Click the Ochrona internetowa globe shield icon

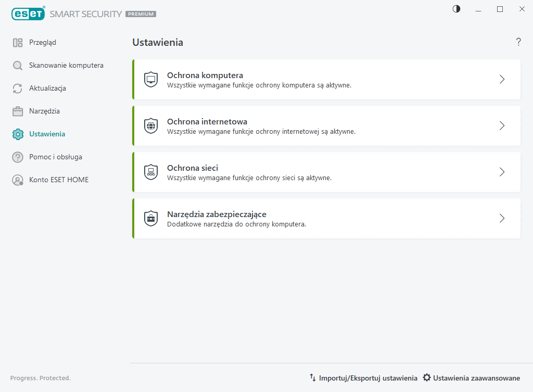pos(150,126)
